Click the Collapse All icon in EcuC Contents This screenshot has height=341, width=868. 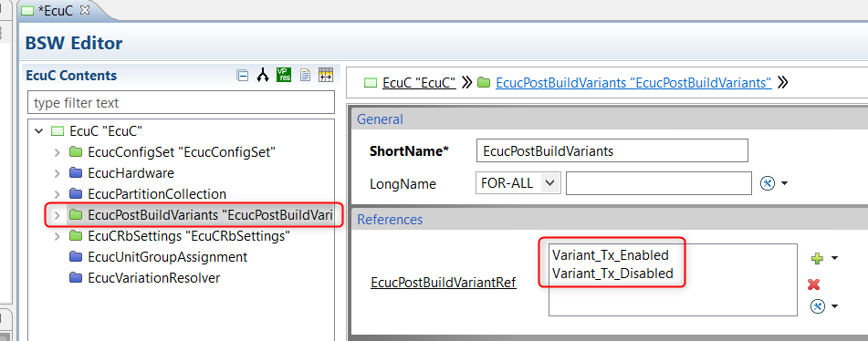pyautogui.click(x=242, y=76)
